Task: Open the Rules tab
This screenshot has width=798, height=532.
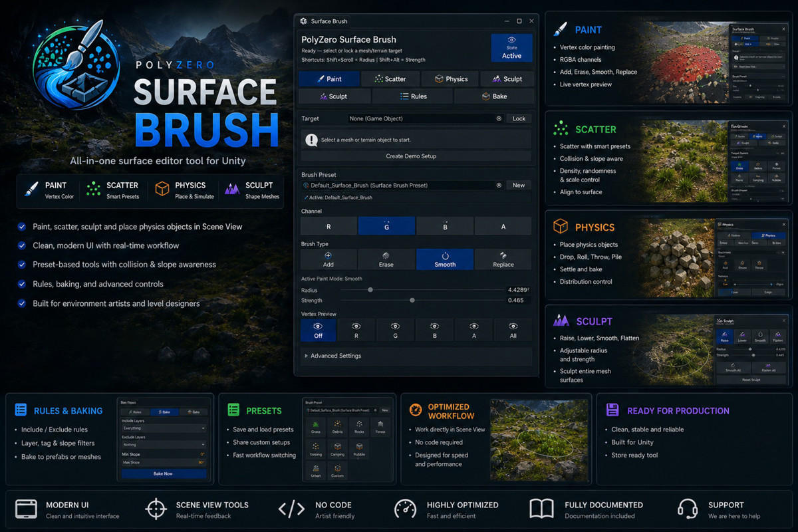Action: pos(413,96)
